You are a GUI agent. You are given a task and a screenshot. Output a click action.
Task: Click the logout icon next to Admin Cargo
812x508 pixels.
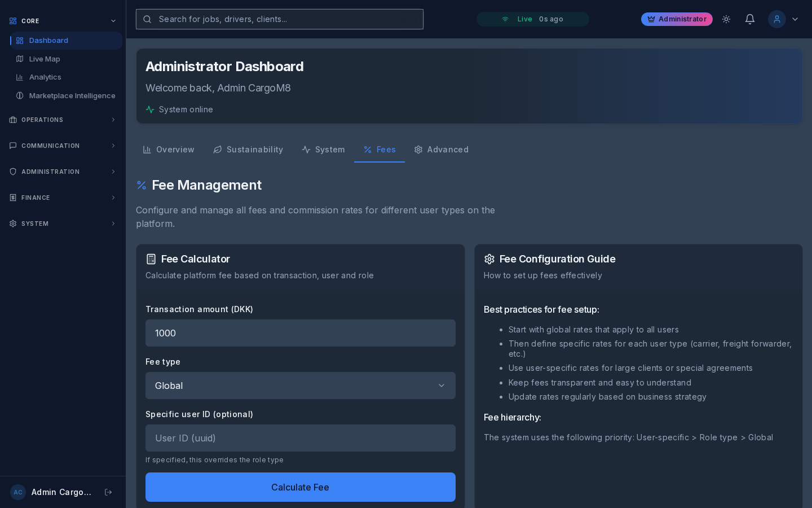click(108, 492)
